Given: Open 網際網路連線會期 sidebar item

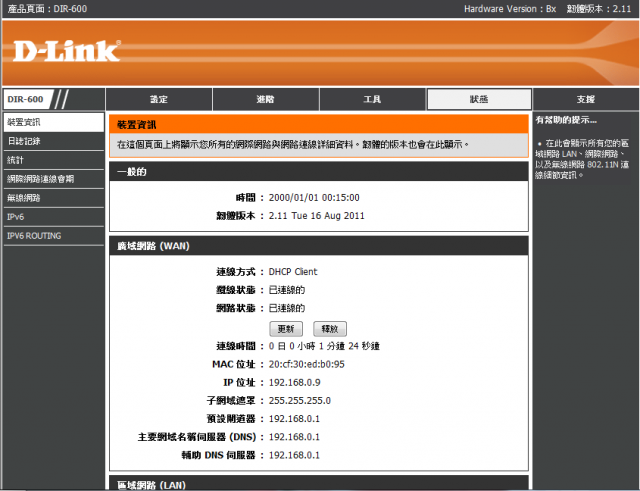Looking at the screenshot, I should pyautogui.click(x=54, y=179).
